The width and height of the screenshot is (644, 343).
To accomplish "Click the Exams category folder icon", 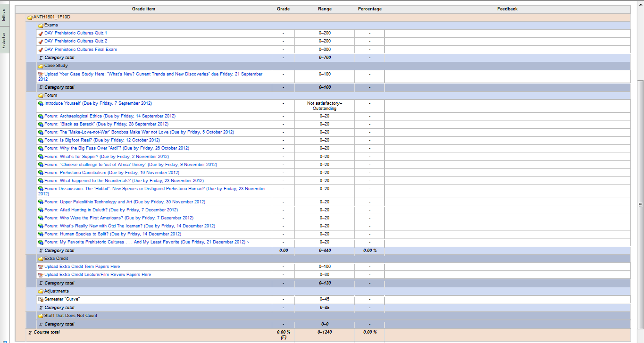I will (41, 25).
